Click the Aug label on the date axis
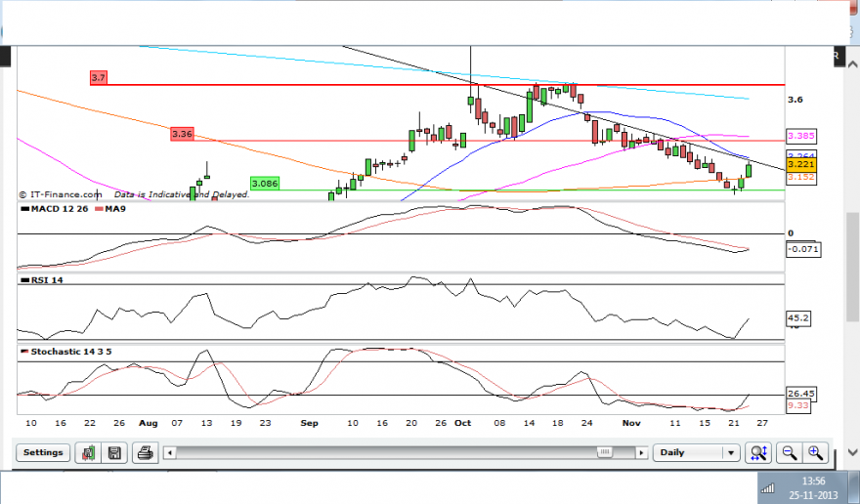The image size is (860, 504). [149, 423]
